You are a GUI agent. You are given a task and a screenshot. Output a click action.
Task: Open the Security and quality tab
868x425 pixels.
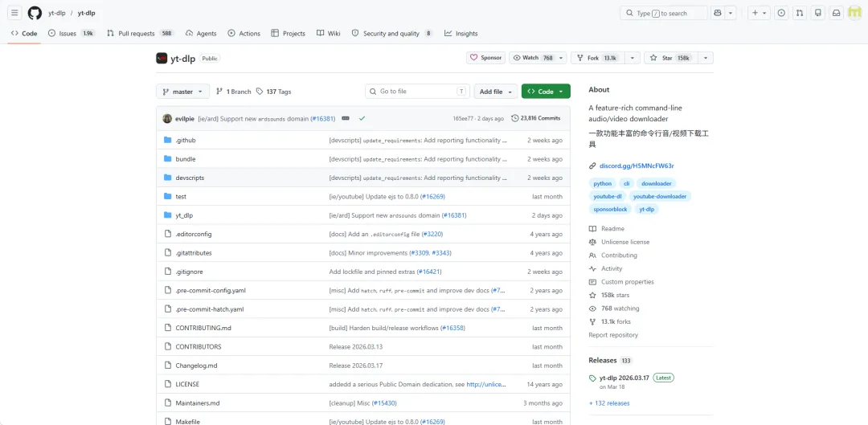pos(392,33)
